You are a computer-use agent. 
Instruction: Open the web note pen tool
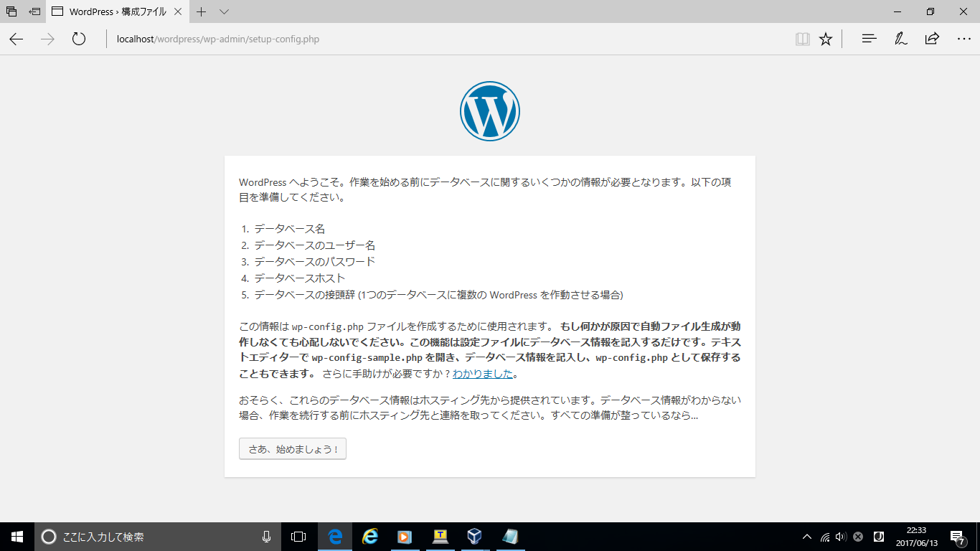900,39
